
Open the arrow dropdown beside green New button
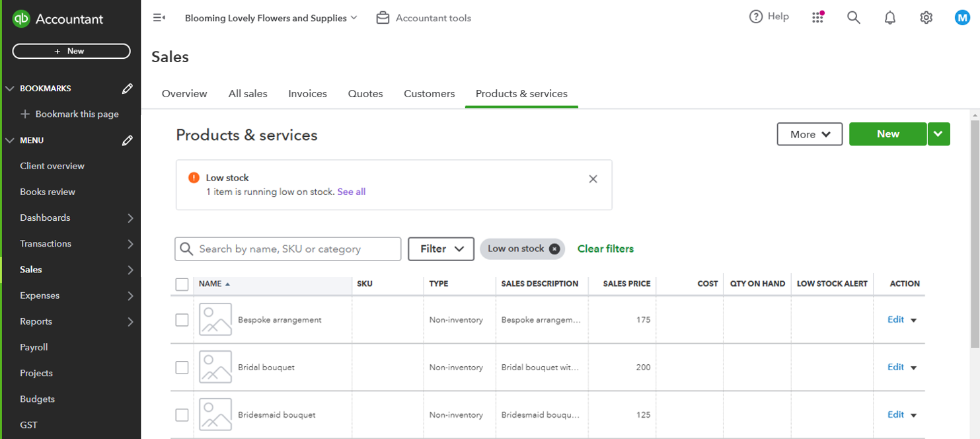938,134
